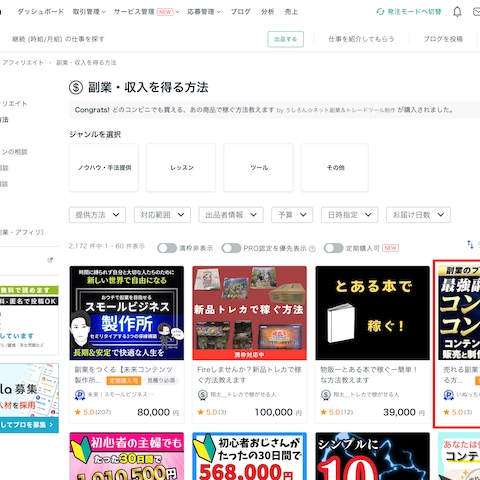Viewport: 480px width, 480px height.
Task: Click seller badge icon next to 未来!スモールビジネス
Action: pyautogui.click(x=80, y=395)
